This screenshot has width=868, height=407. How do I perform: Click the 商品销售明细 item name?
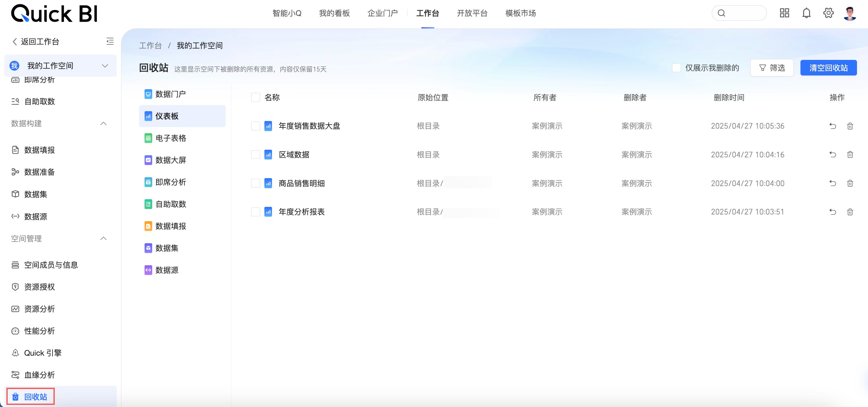point(302,183)
